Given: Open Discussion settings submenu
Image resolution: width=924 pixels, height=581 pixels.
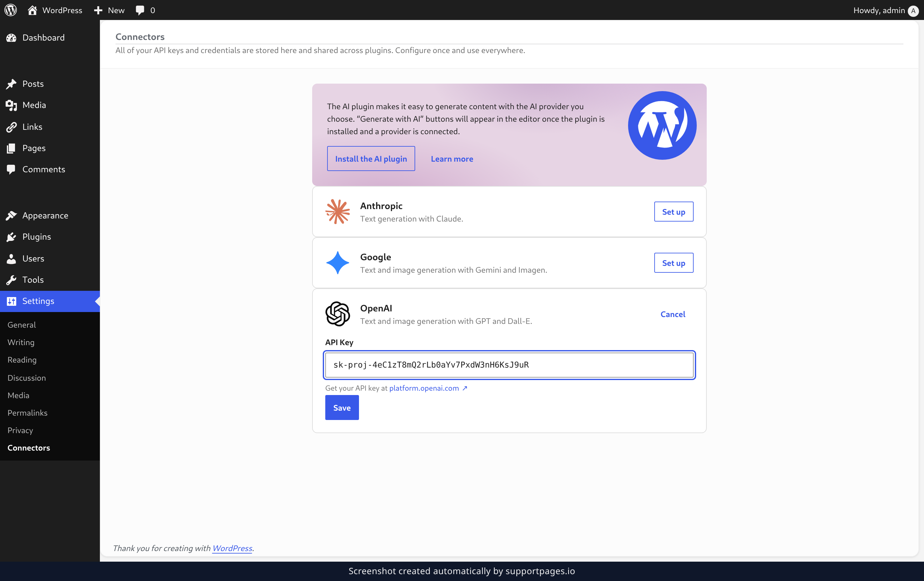Looking at the screenshot, I should click(27, 378).
